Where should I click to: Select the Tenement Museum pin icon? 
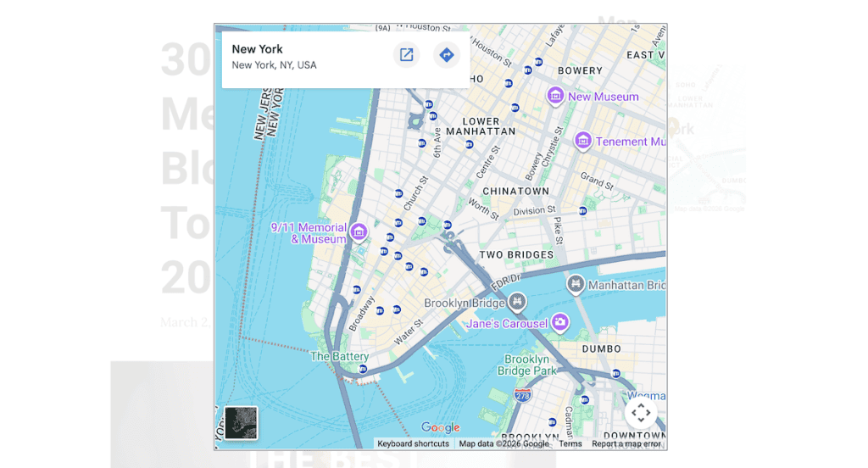click(582, 141)
